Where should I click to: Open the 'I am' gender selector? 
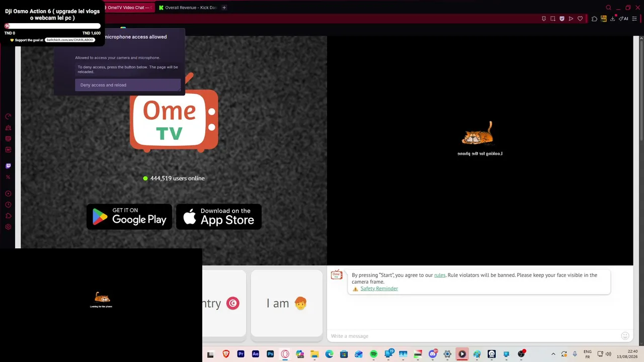tap(287, 303)
